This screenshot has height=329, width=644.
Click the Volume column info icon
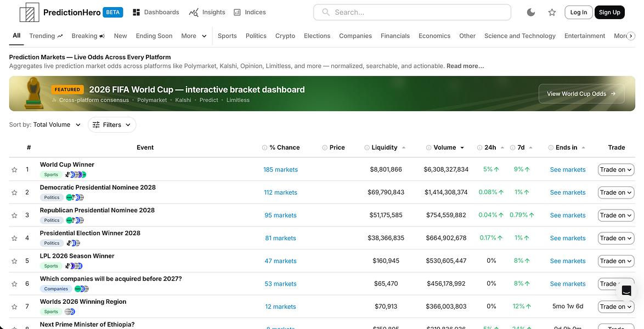pos(428,148)
